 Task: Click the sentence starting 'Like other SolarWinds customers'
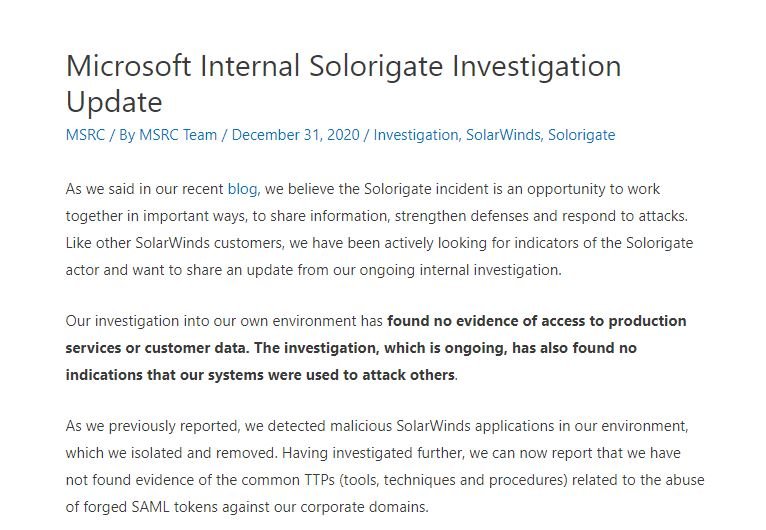pyautogui.click(x=379, y=256)
